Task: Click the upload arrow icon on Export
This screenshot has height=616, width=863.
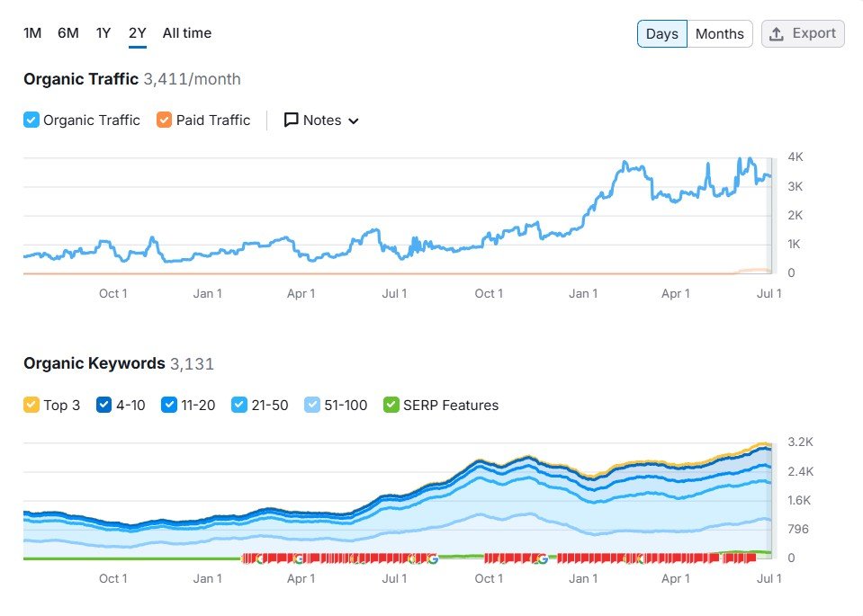Action: [x=777, y=34]
